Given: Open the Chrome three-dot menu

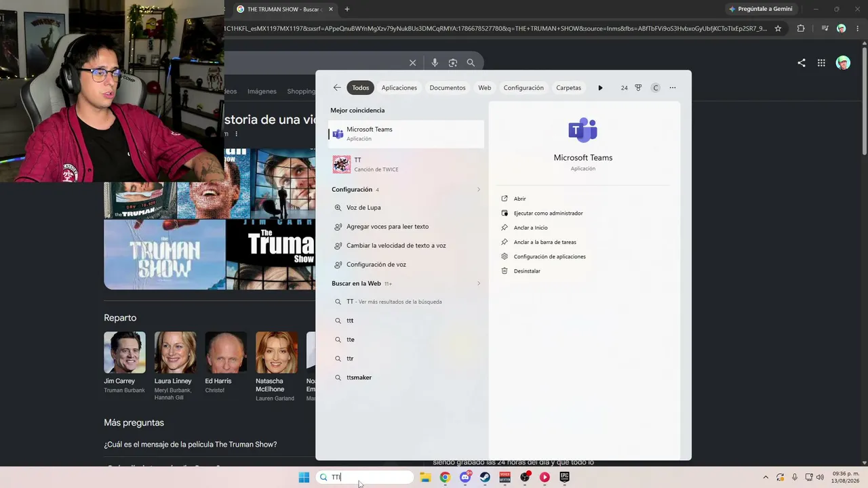Looking at the screenshot, I should tap(858, 28).
